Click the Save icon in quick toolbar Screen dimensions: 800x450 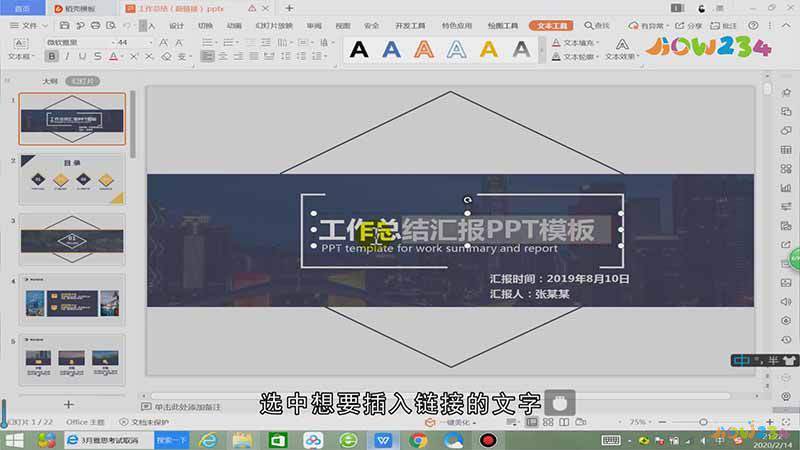pos(64,25)
